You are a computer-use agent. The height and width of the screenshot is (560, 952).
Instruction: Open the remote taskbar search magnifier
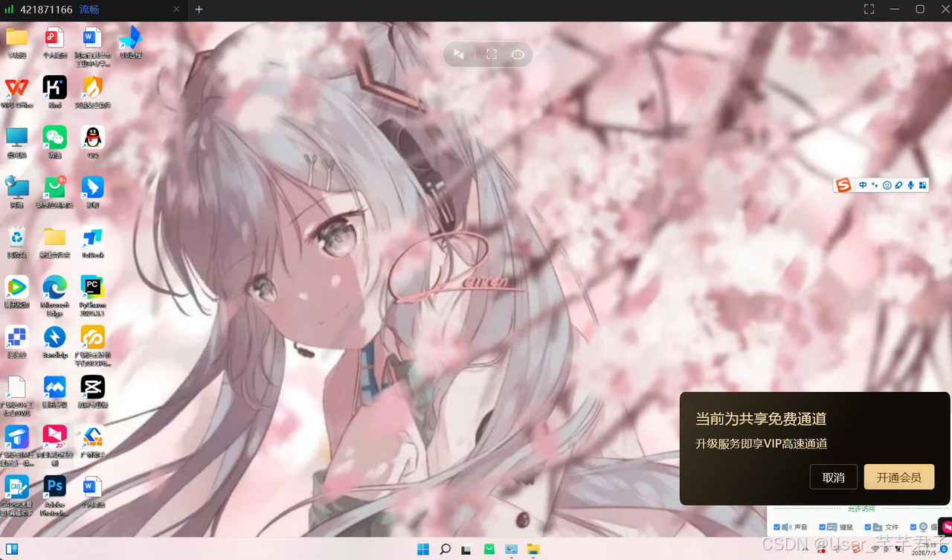pos(445,550)
